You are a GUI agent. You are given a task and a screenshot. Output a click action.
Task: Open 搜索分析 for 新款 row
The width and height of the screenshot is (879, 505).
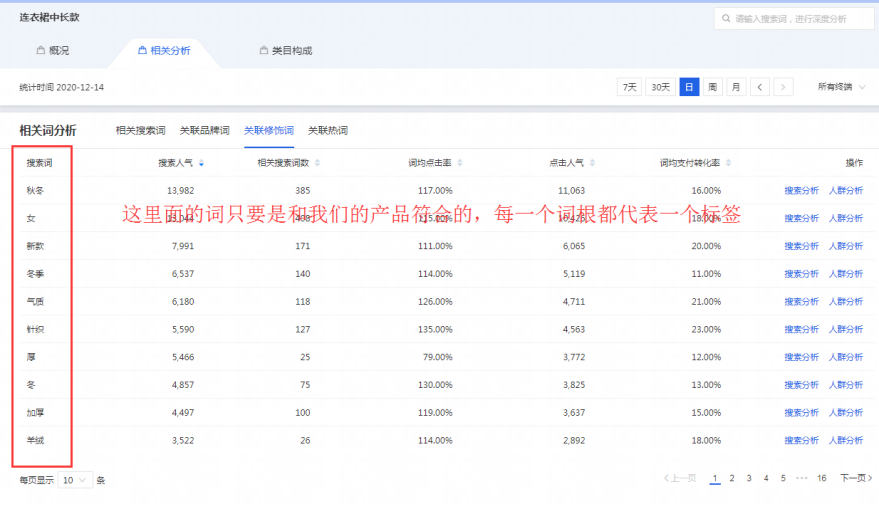802,246
